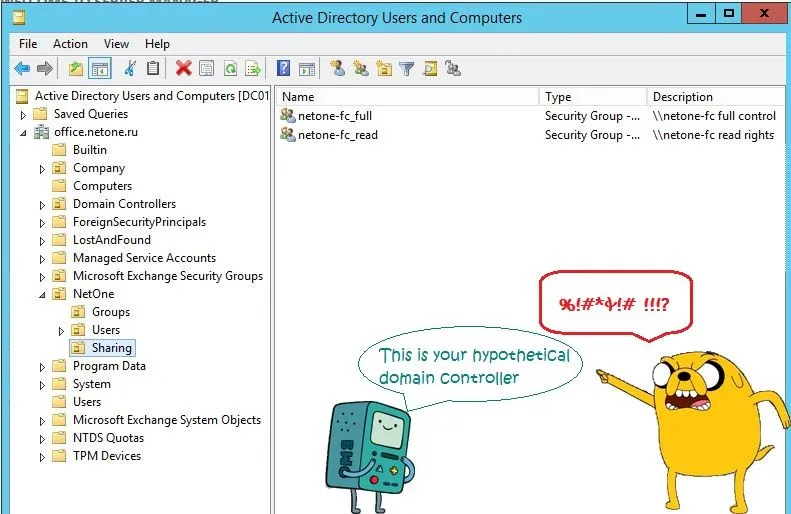Screen dimensions: 791x514
Task: Click the Cut scissors icon
Action: [x=130, y=68]
